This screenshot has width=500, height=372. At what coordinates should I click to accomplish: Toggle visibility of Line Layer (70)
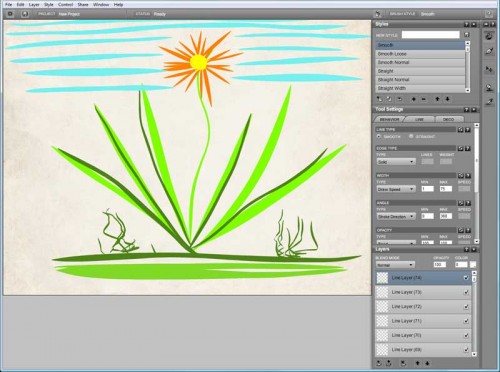click(x=466, y=335)
